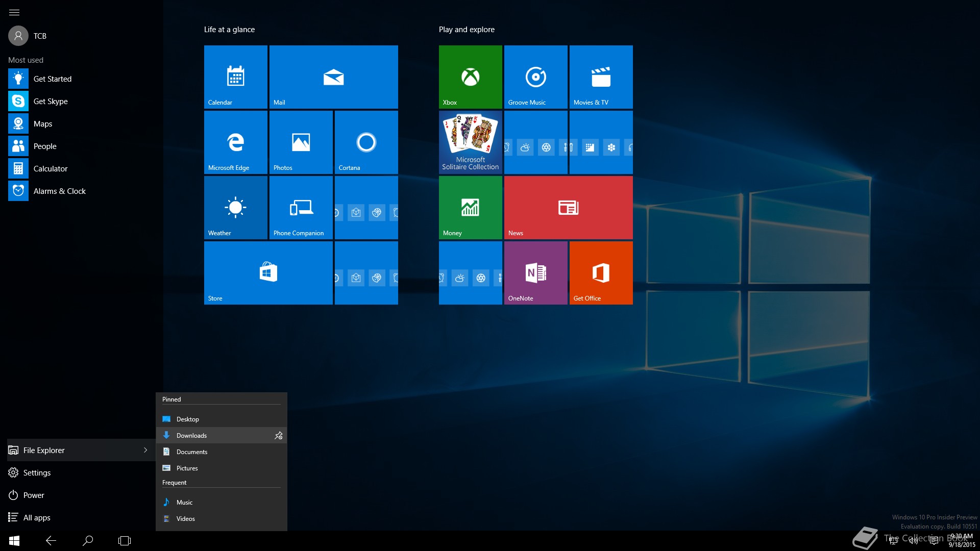Open the TCB user account
980x551 pixels.
coord(28,36)
